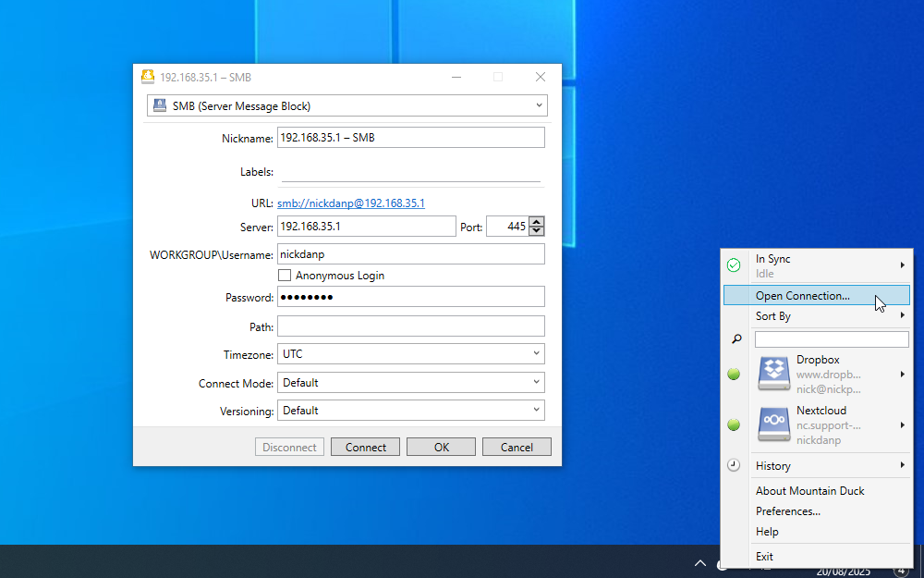Click the Connect button

click(x=365, y=447)
